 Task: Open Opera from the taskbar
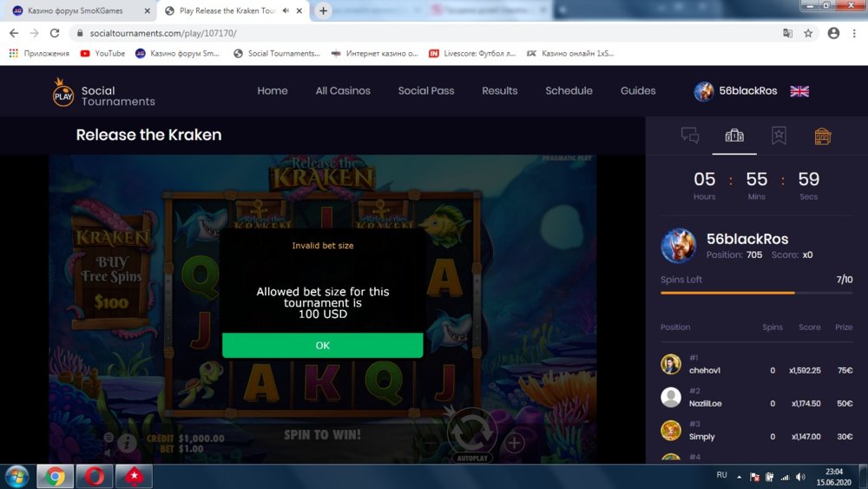click(94, 476)
